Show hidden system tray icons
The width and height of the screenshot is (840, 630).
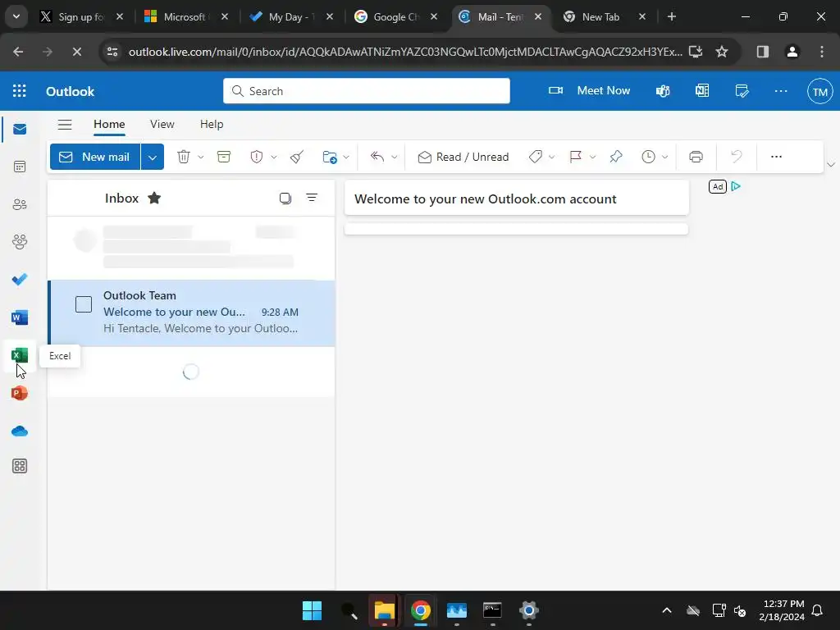click(x=667, y=610)
